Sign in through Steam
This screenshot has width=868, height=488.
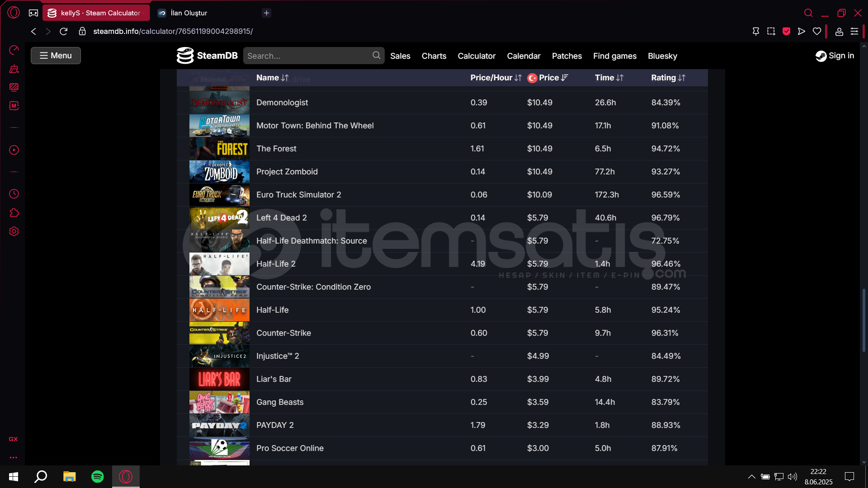click(835, 56)
